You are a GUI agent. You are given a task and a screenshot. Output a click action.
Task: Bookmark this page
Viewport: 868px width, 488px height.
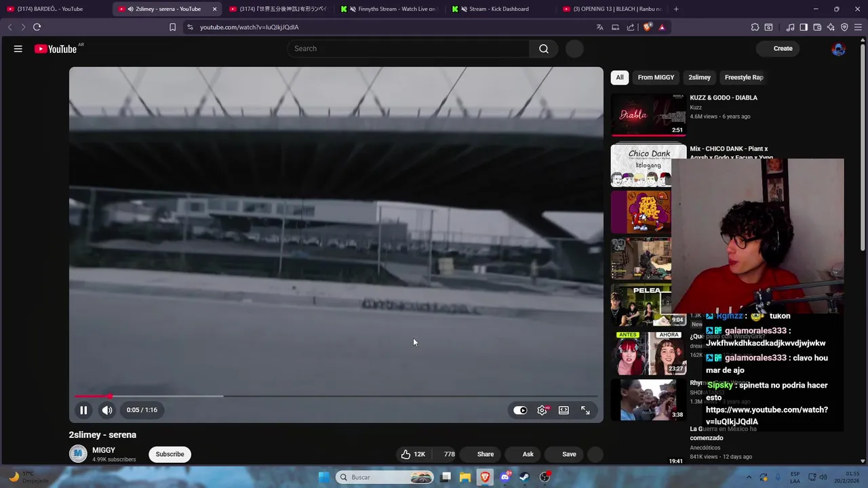tap(172, 27)
